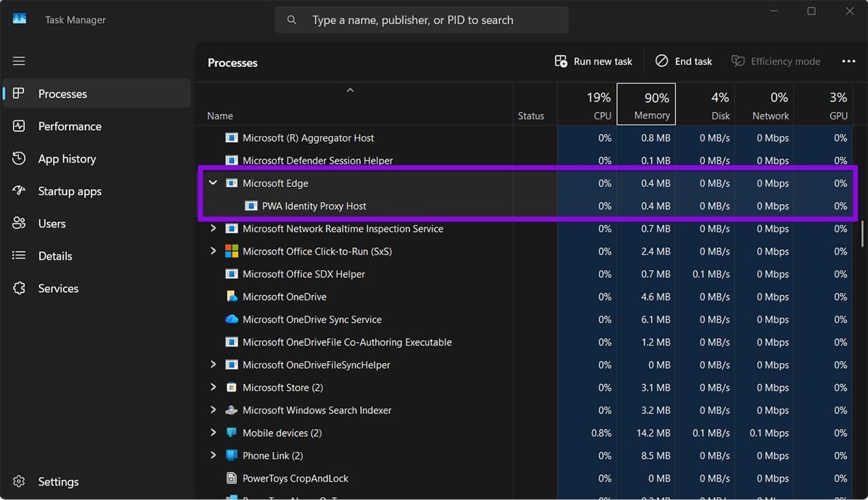Click the Microsoft Edge process icon
868x500 pixels.
point(232,183)
